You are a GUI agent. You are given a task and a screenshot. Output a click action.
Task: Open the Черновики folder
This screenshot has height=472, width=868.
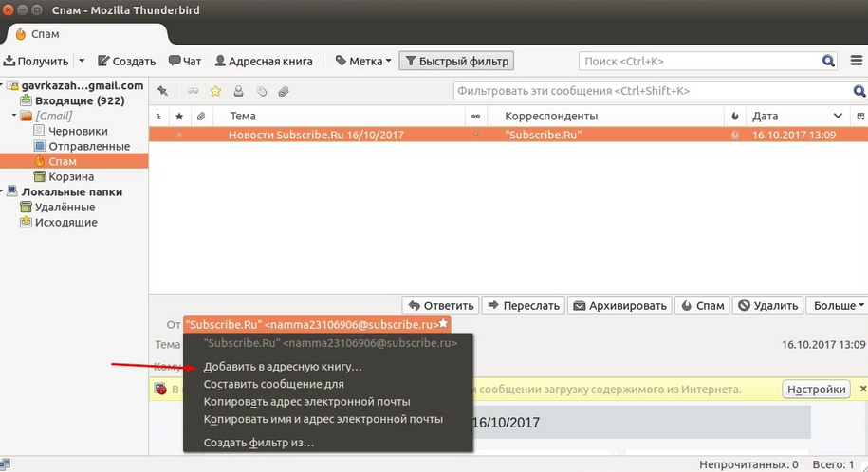click(78, 131)
